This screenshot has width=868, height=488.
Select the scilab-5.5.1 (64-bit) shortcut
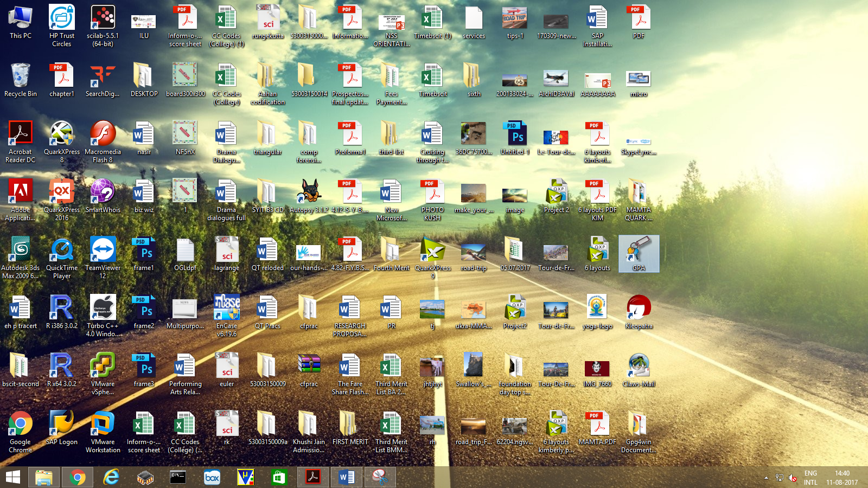[x=103, y=18]
